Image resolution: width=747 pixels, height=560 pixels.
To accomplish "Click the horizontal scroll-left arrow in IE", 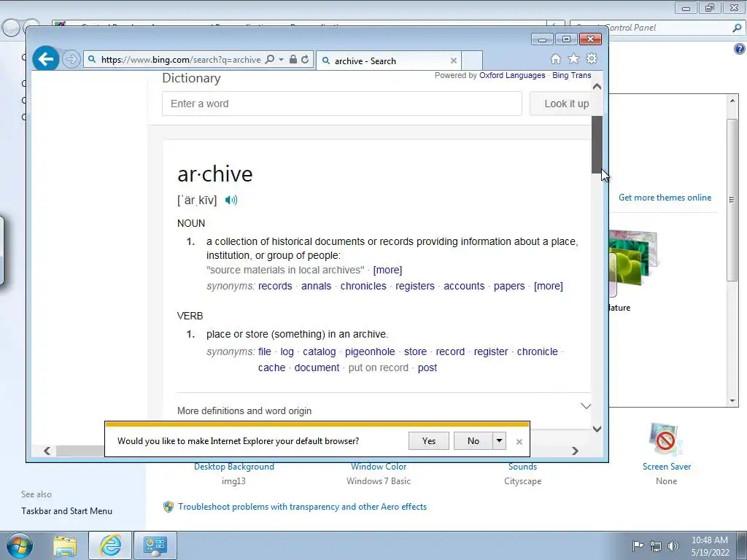I will (x=47, y=451).
